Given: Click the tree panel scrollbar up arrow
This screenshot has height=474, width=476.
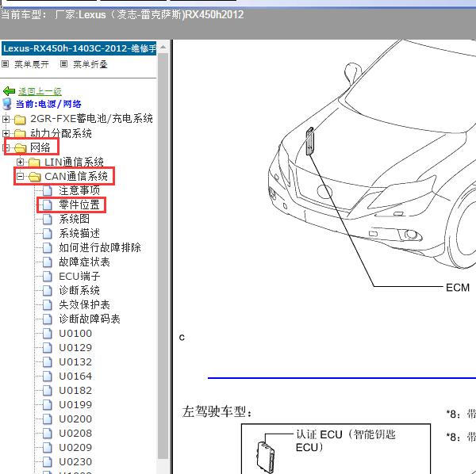Looking at the screenshot, I should [163, 48].
